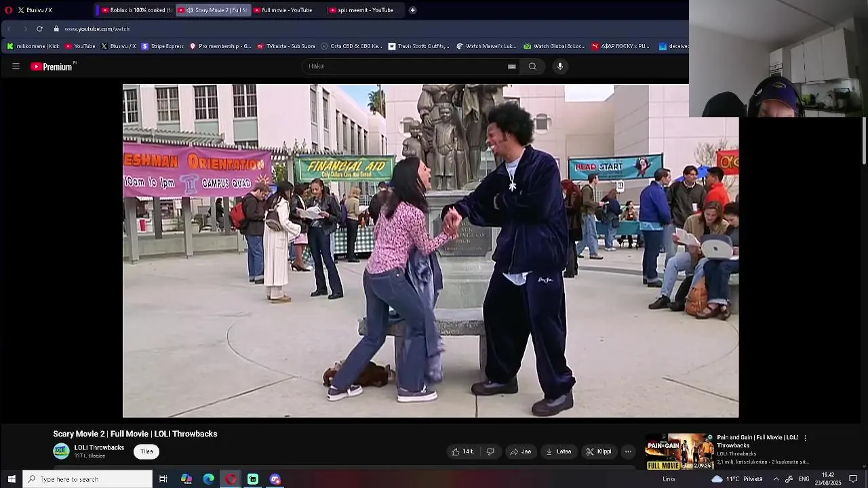This screenshot has width=868, height=488.
Task: Click the video player to pause playback
Action: [431, 251]
